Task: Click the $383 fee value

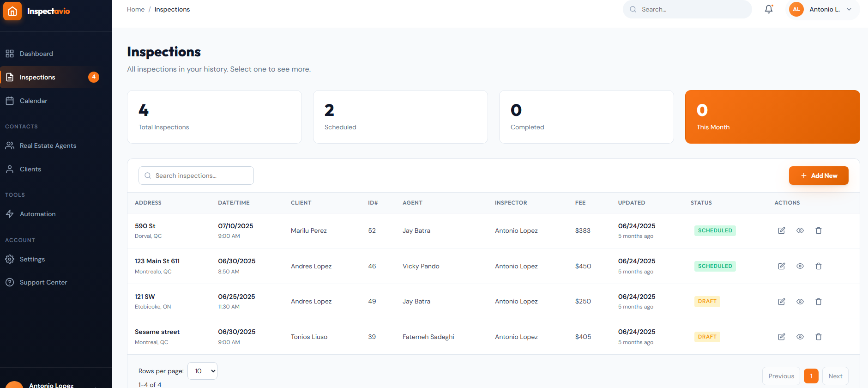Action: (x=583, y=230)
